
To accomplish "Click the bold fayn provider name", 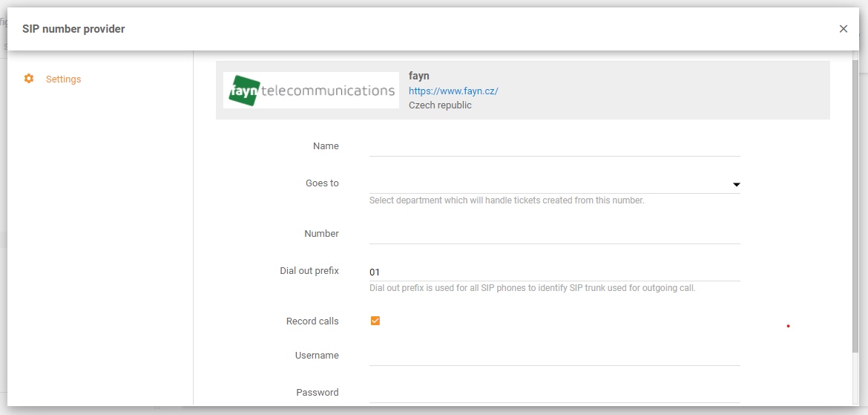I will pos(419,76).
